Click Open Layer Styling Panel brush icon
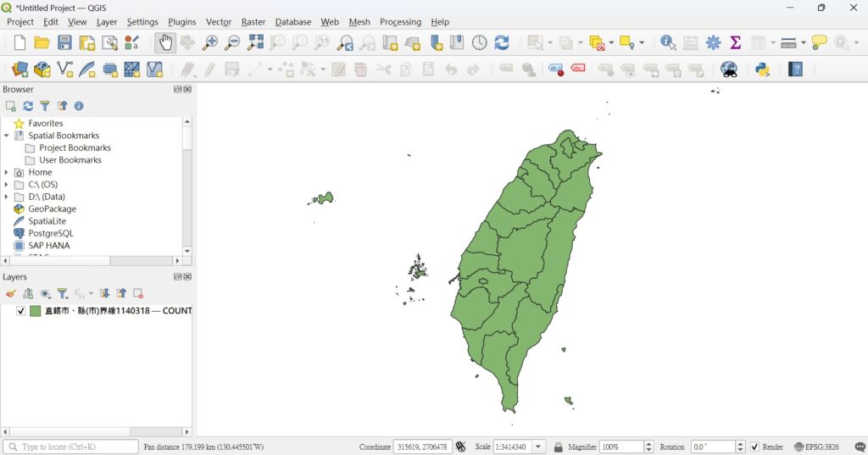Viewport: 868px width, 455px height. pos(10,293)
